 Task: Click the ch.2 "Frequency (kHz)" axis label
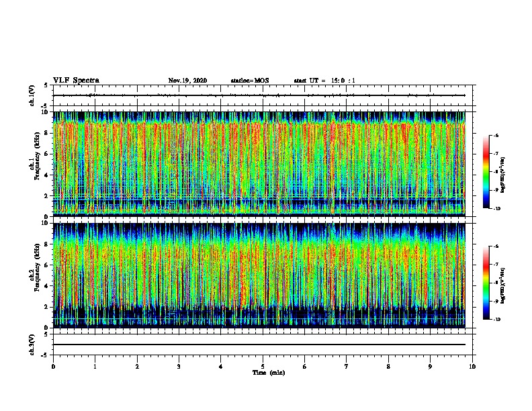(x=37, y=267)
